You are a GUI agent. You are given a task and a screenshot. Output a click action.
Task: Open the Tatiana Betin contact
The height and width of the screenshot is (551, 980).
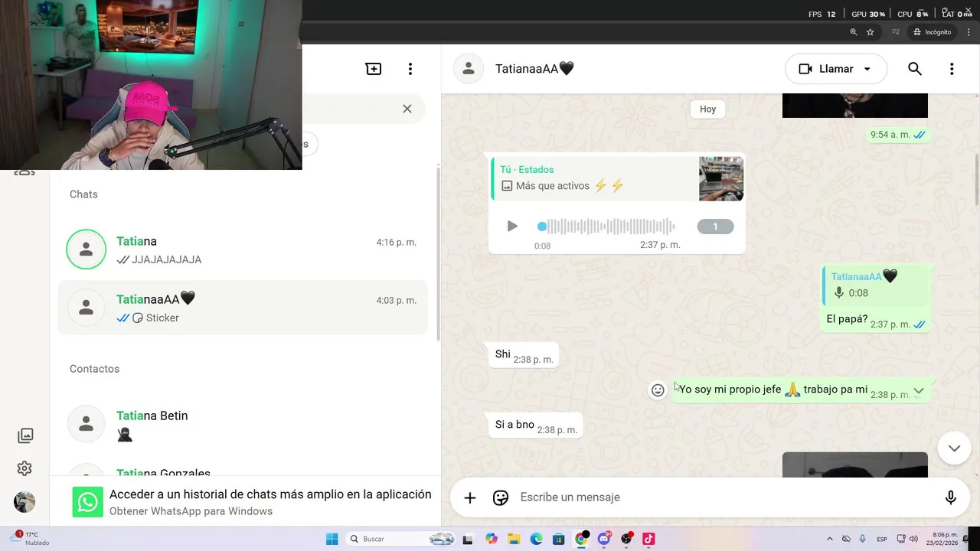coord(243,424)
